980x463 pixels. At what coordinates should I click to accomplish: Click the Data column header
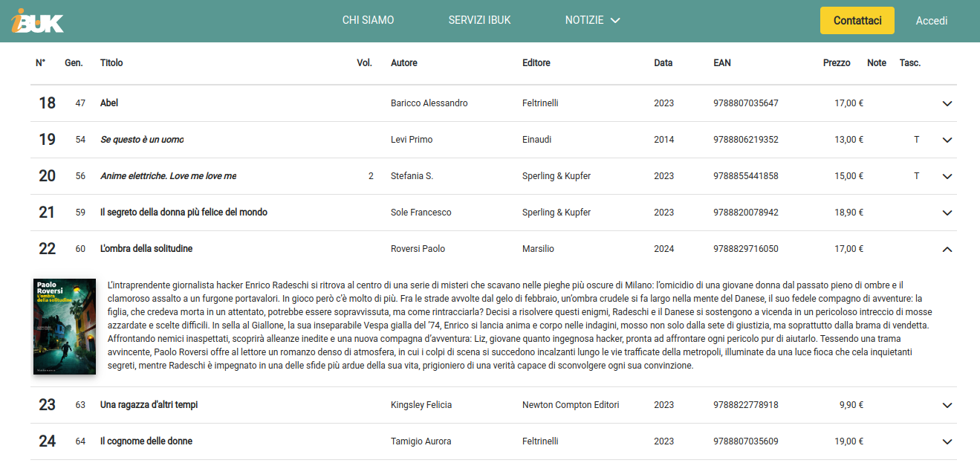663,63
